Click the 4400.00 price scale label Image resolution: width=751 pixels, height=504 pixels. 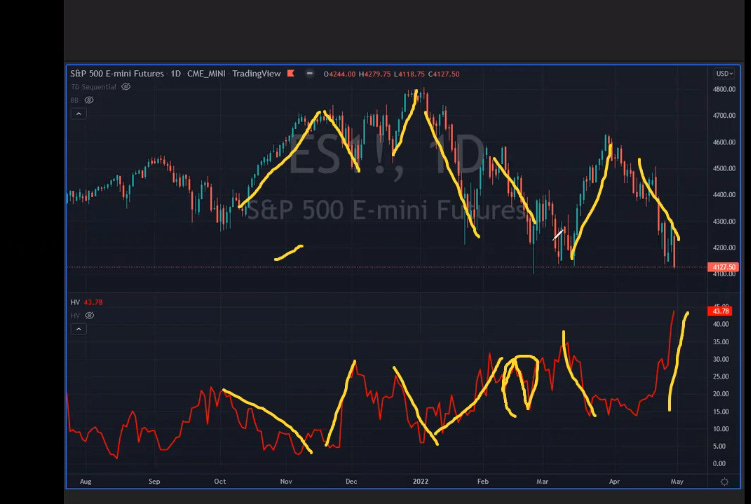[724, 195]
